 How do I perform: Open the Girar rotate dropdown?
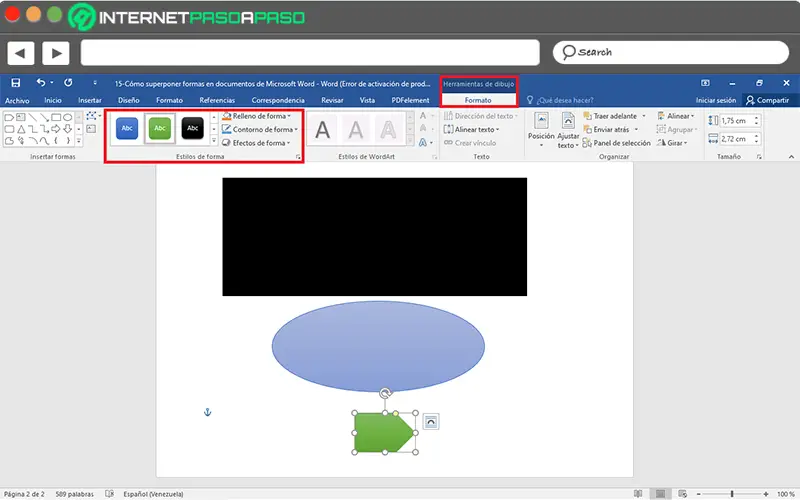tap(672, 143)
